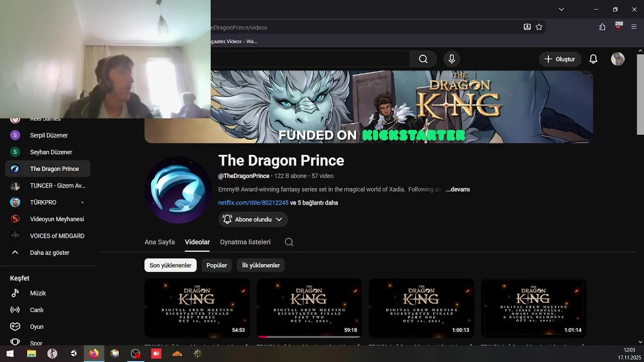Click the @TheDragonPrince channel handle
Screen dimensions: 644x362
pos(244,176)
